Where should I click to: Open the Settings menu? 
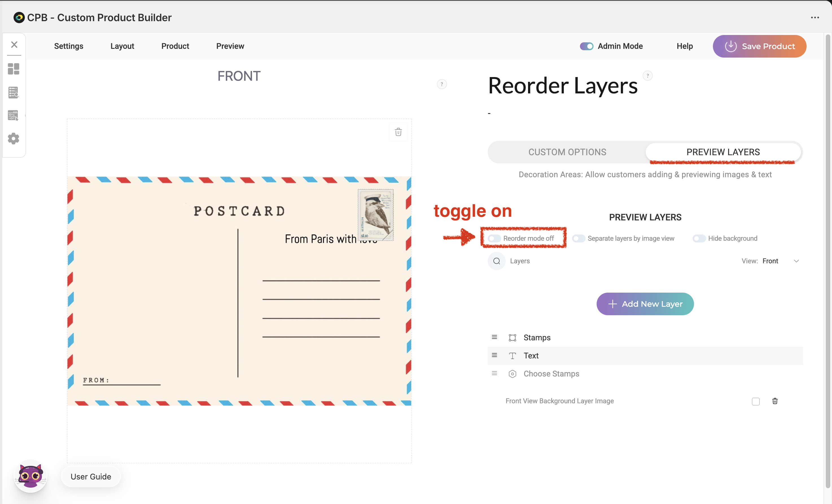click(69, 46)
